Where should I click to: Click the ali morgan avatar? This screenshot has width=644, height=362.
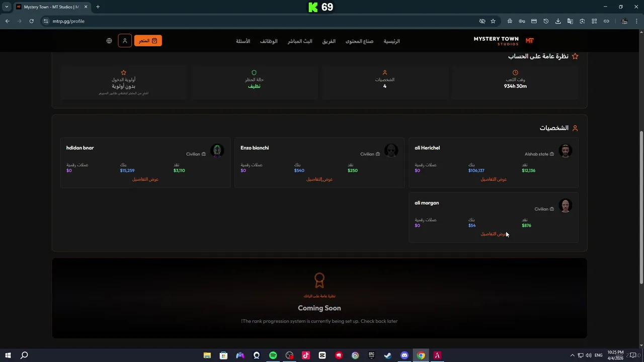coord(565,206)
